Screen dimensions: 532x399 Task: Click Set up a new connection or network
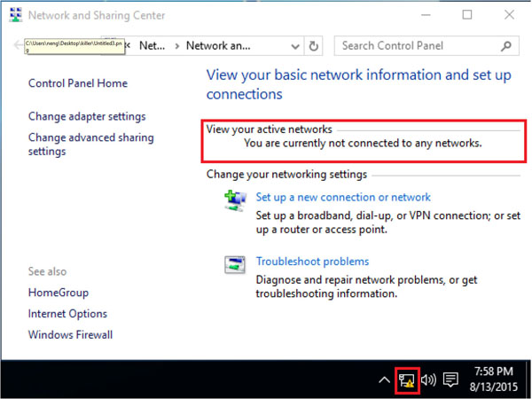click(x=343, y=197)
